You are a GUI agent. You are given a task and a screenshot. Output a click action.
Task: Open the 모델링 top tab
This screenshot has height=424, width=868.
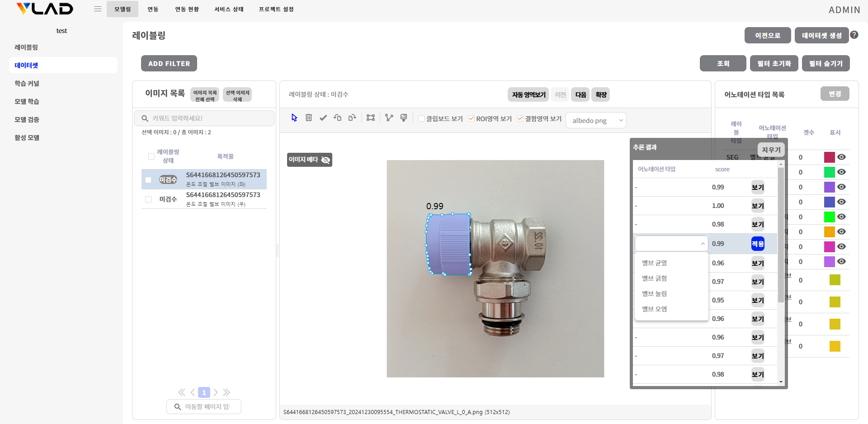point(123,9)
